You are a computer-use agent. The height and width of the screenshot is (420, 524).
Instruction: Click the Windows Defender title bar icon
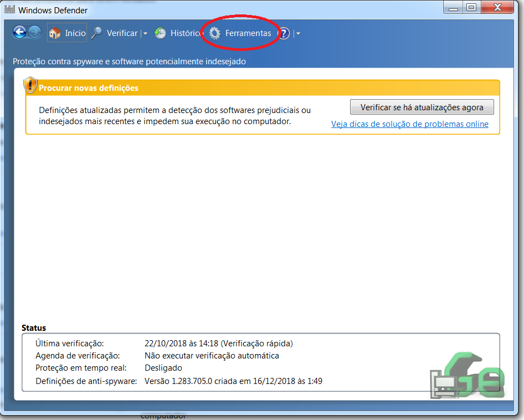[9, 9]
